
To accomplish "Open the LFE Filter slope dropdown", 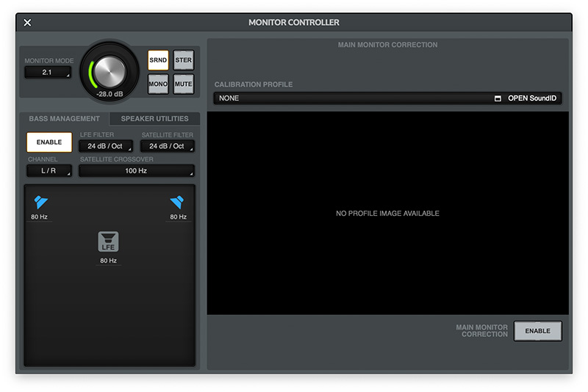I will click(x=106, y=146).
